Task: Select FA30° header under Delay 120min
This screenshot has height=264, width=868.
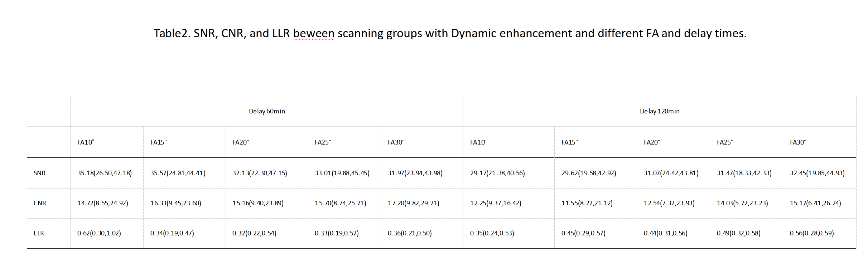Action: [x=798, y=142]
